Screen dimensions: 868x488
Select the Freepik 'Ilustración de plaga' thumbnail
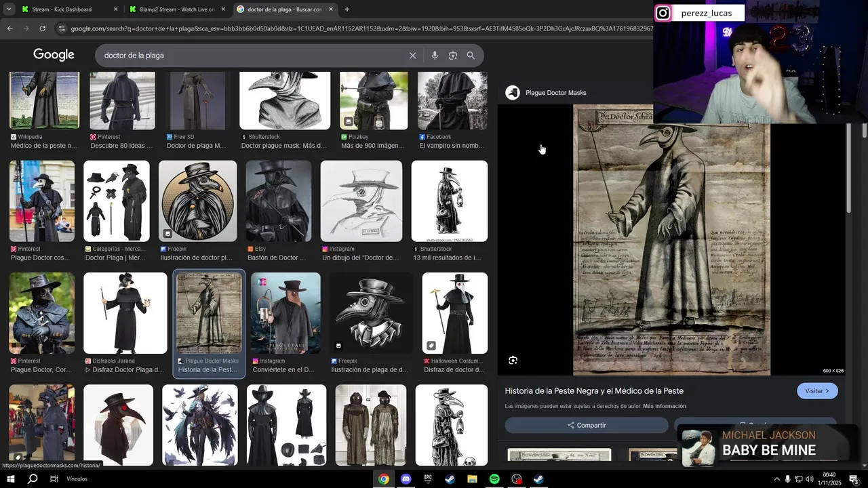371,313
